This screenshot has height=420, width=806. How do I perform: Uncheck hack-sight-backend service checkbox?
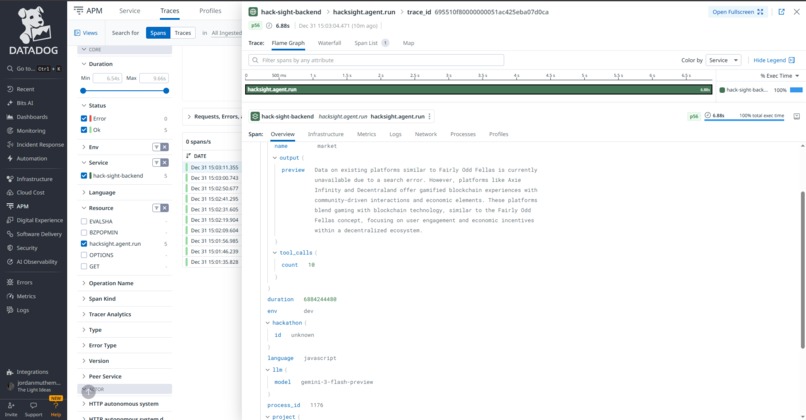click(84, 175)
